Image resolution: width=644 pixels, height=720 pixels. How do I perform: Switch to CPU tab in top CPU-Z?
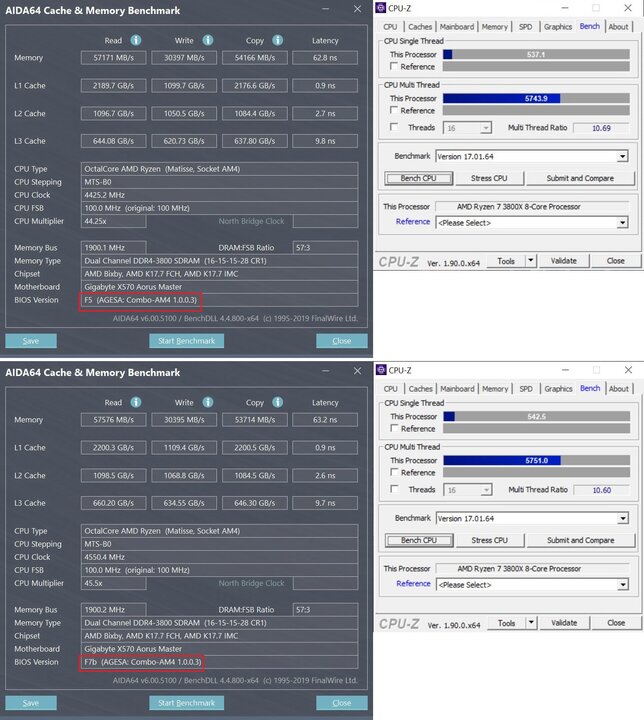coord(390,27)
